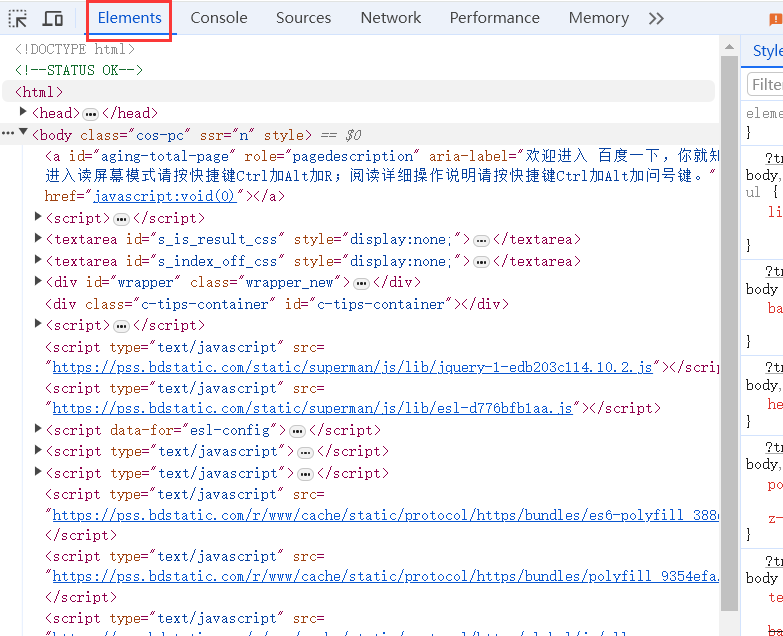
Task: Select the c-tips-container div line
Action: tap(277, 304)
